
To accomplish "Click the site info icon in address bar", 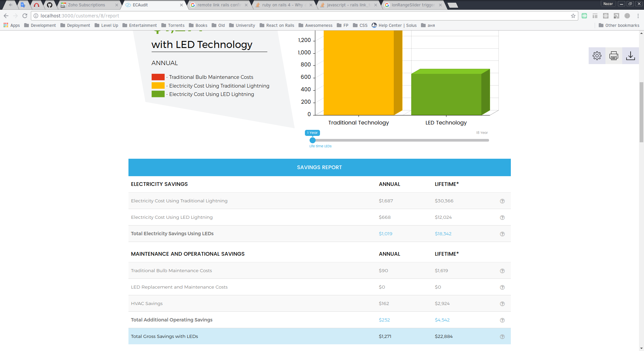I will pos(36,16).
